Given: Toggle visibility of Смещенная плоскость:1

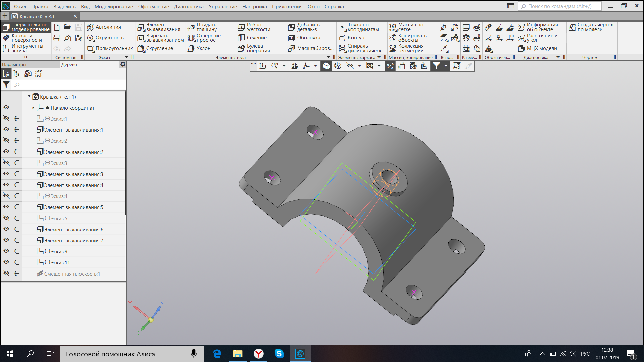Looking at the screenshot, I should tap(6, 273).
